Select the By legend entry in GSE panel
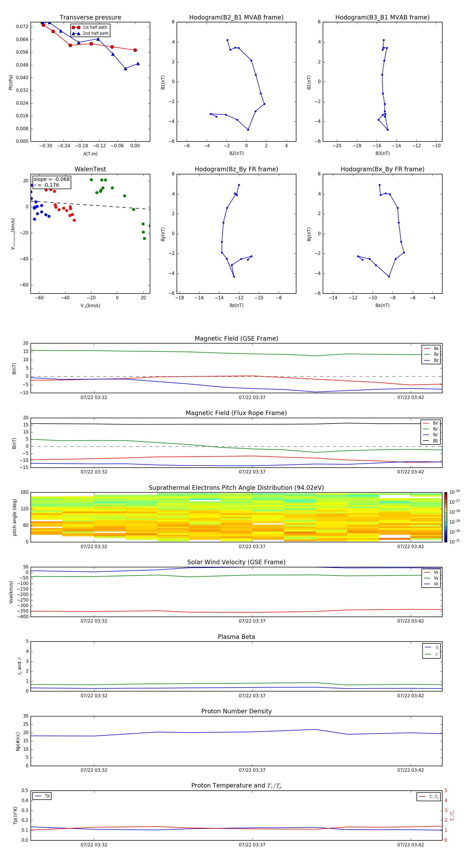 [431, 354]
